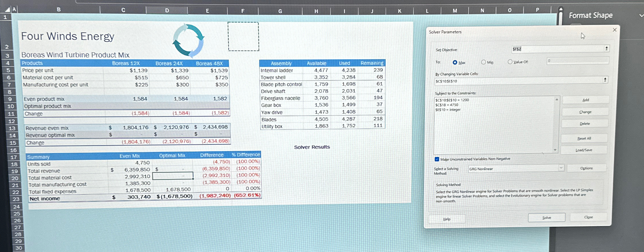Viewport: 644px width, 252px height.
Task: Click the Format Shape pane title
Action: point(591,15)
